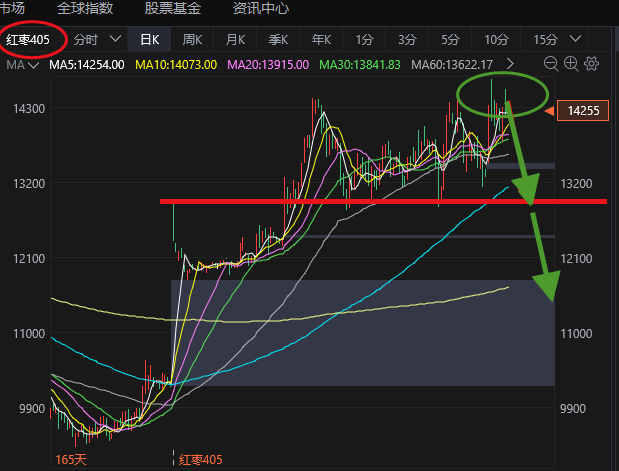Select the 1分 timeframe
The image size is (619, 471).
tap(364, 39)
